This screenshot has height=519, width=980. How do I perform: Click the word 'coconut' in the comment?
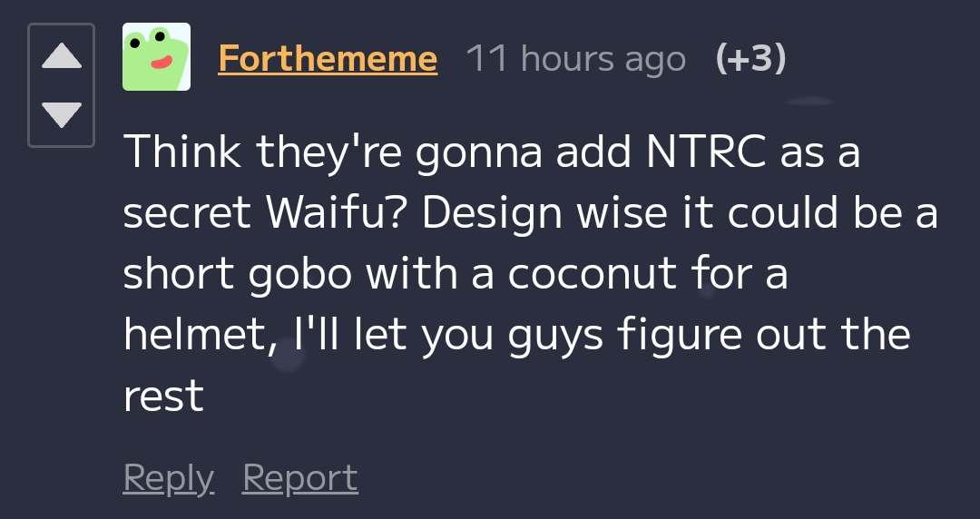593,274
